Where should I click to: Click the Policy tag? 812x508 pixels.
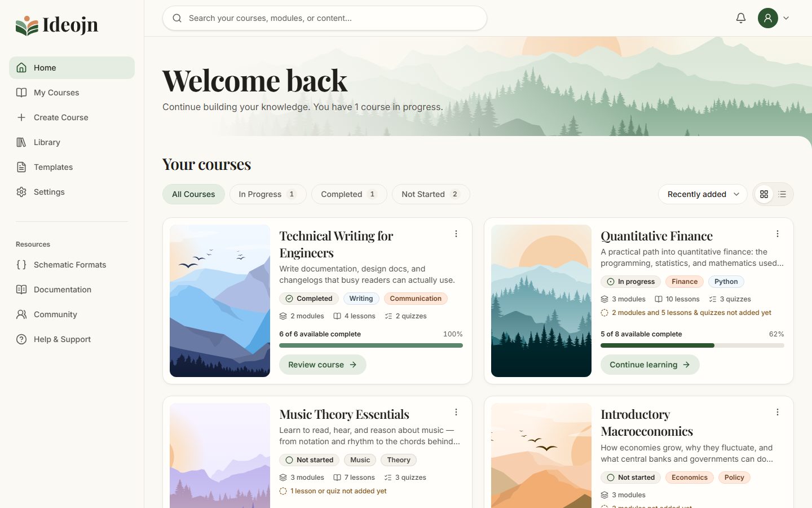734,478
